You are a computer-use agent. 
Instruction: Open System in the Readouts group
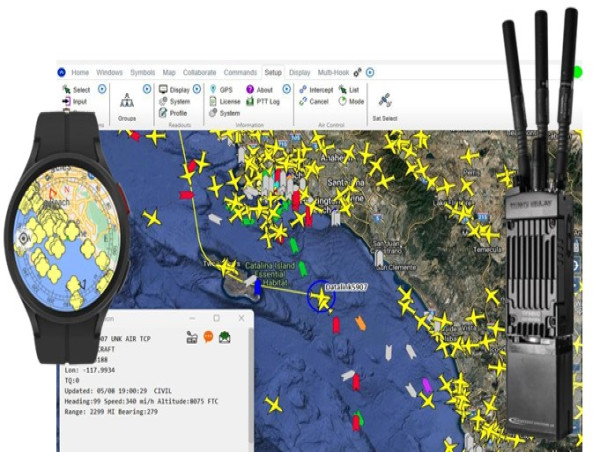pyautogui.click(x=174, y=101)
